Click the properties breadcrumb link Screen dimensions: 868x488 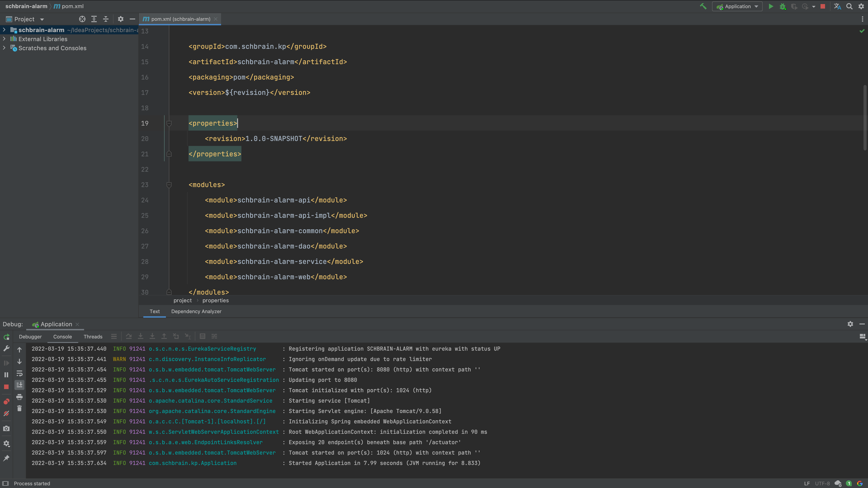point(215,300)
